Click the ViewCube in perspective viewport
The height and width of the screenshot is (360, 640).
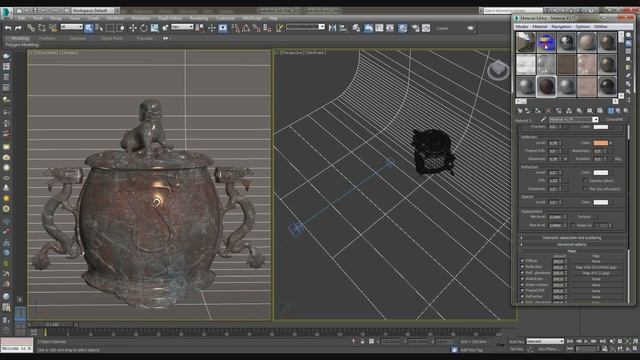498,70
